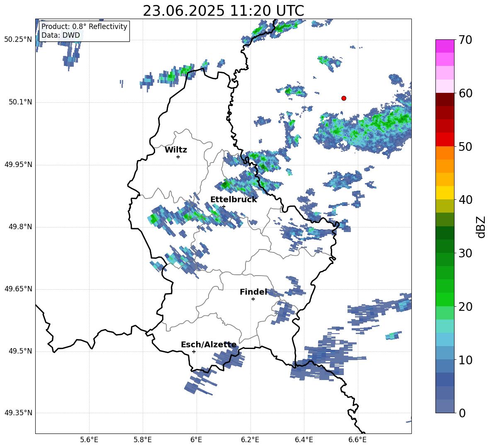
Task: Click the magenta top segment of colorbar
Action: 445,46
